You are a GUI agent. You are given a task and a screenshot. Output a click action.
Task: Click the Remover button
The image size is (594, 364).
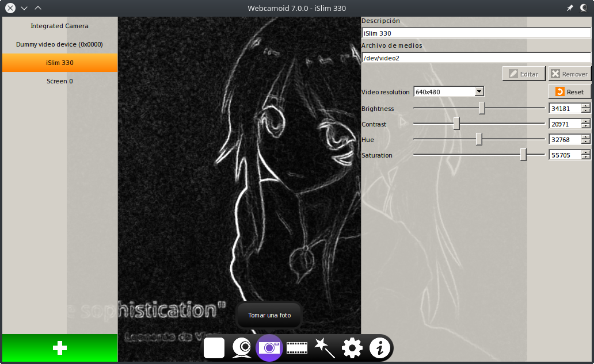tap(569, 73)
